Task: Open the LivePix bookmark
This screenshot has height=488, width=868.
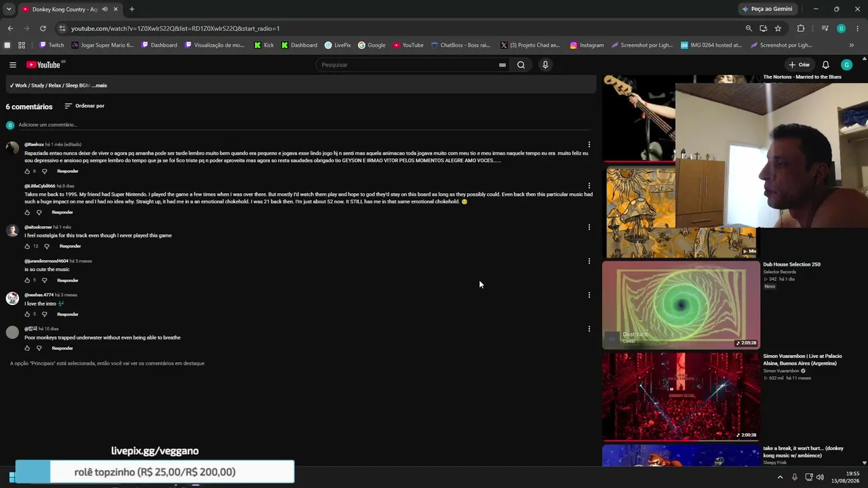Action: tap(338, 45)
